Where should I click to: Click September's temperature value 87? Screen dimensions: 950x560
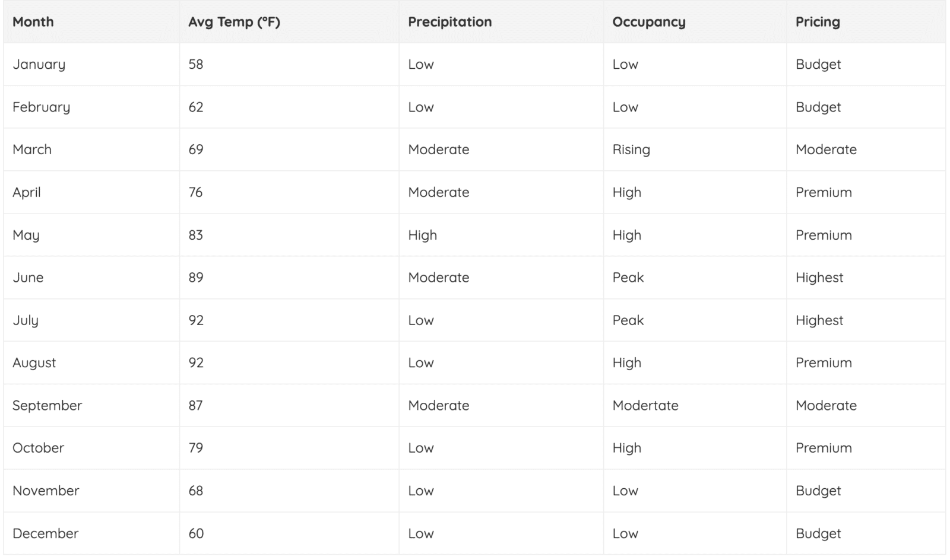click(196, 406)
